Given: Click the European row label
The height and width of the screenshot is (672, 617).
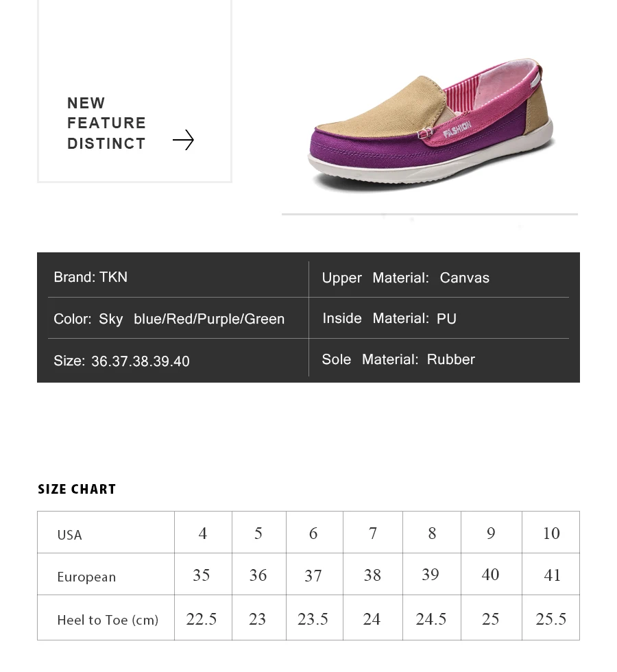Looking at the screenshot, I should 86,577.
